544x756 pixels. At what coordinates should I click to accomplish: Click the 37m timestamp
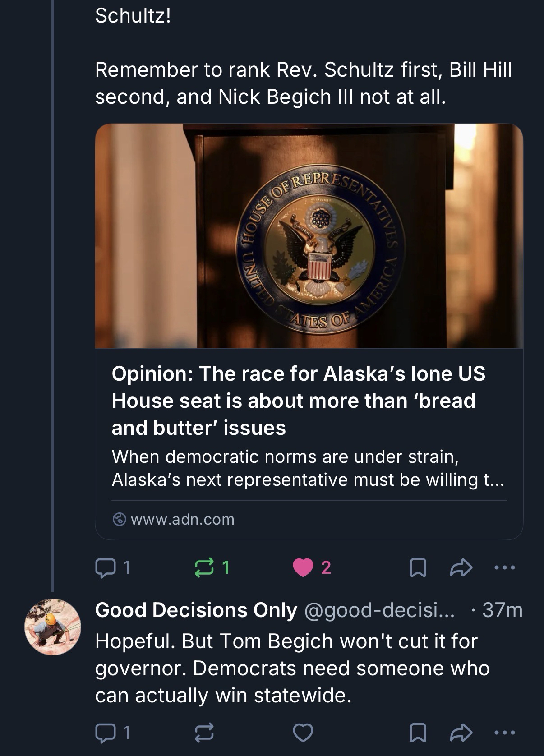[502, 610]
